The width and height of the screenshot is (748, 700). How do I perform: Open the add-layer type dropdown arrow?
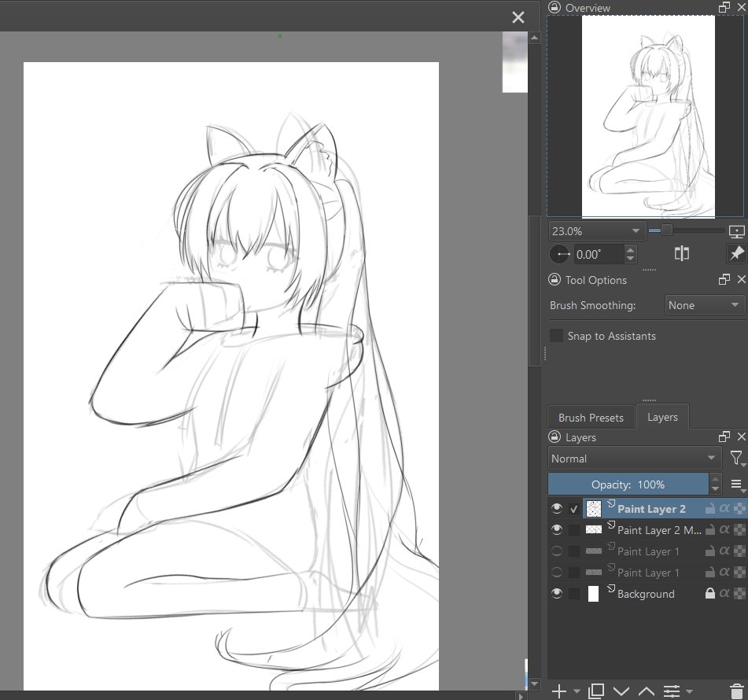577,691
